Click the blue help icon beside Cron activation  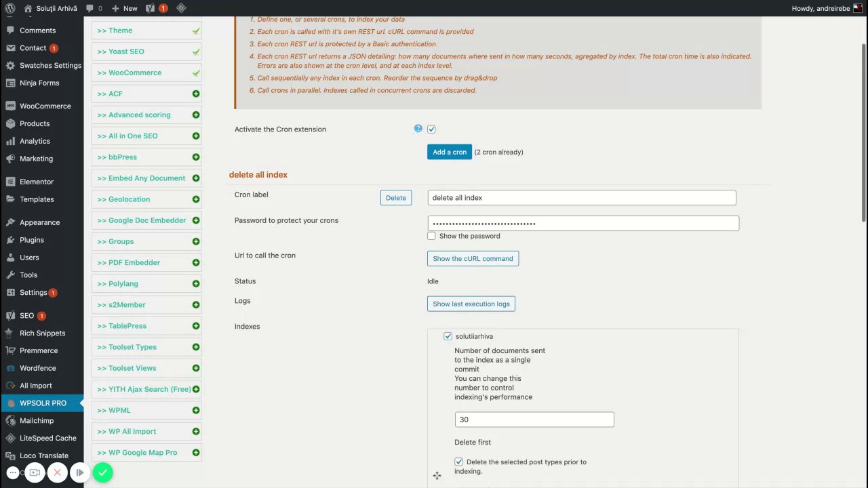point(418,129)
